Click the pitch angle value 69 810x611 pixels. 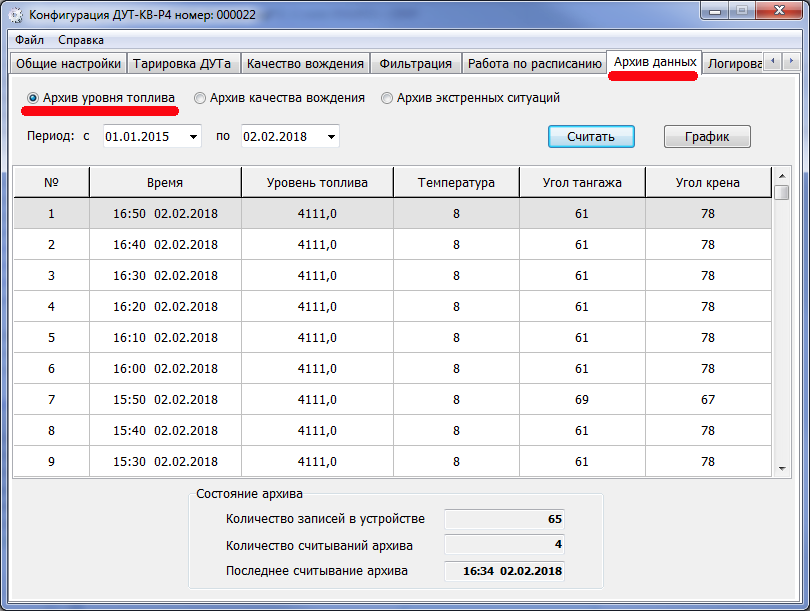pyautogui.click(x=582, y=399)
